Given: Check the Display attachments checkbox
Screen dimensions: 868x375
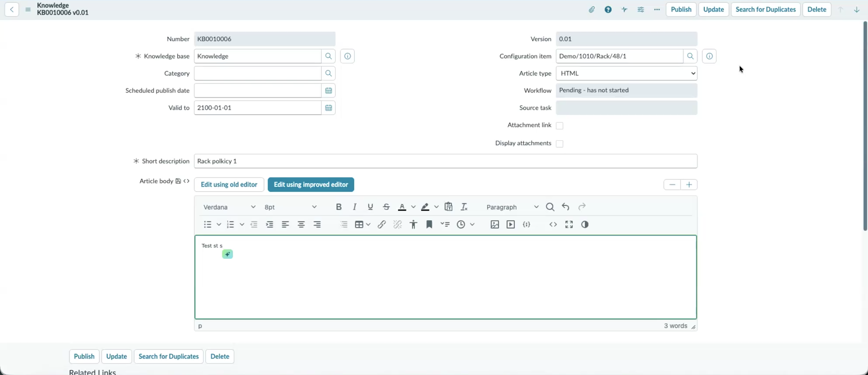Looking at the screenshot, I should tap(560, 144).
